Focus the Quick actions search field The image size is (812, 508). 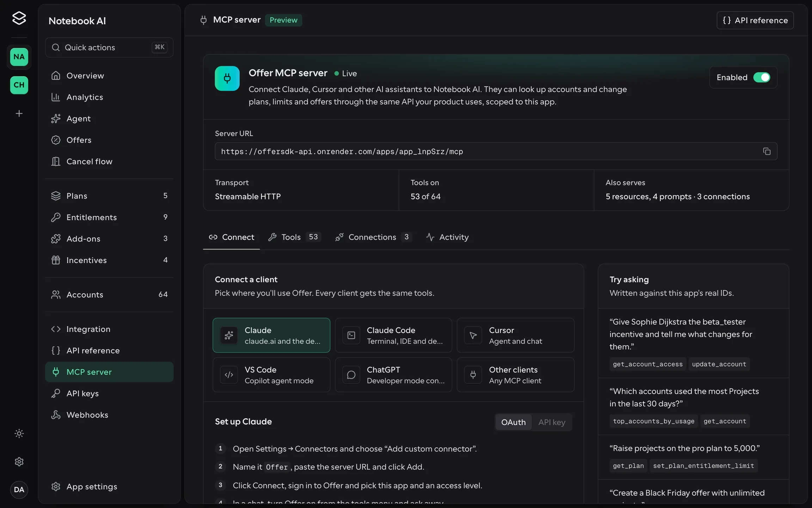click(x=109, y=47)
